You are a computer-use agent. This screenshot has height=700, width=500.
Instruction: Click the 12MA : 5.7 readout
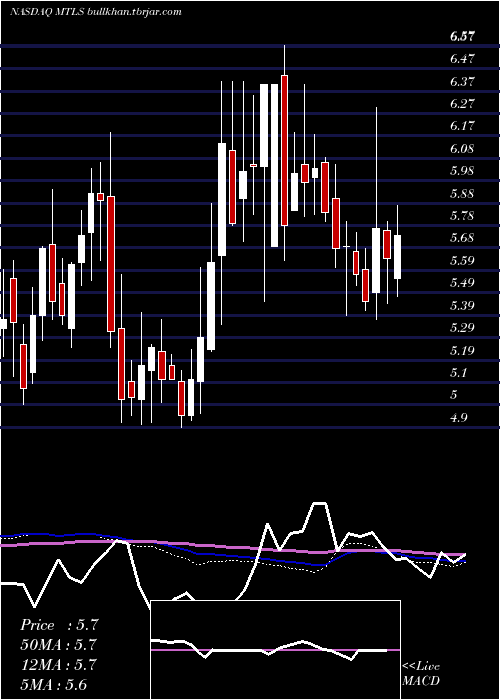click(x=58, y=665)
